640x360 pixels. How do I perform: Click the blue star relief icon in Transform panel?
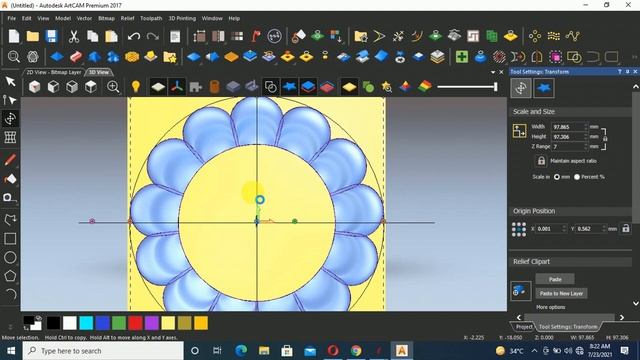tap(544, 88)
